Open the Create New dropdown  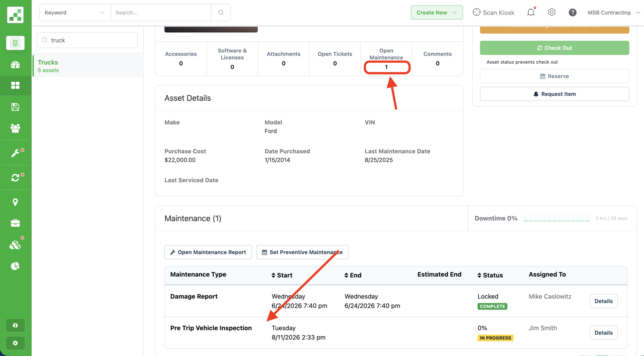pos(437,13)
